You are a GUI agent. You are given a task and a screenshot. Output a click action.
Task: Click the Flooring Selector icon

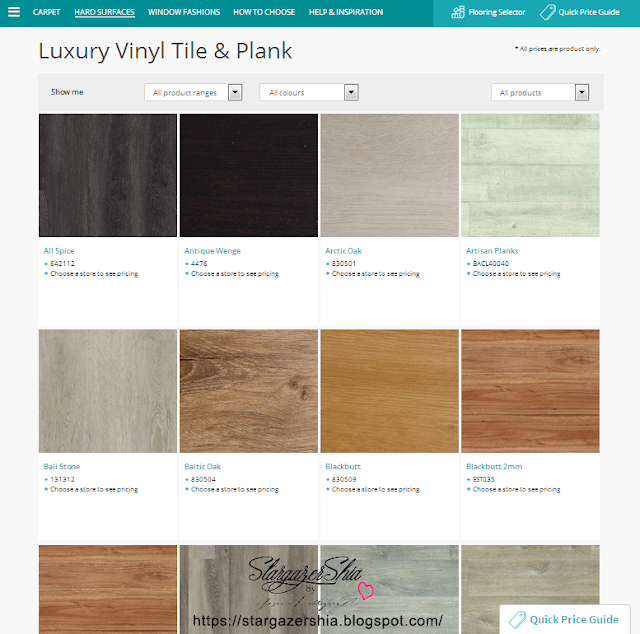click(458, 12)
